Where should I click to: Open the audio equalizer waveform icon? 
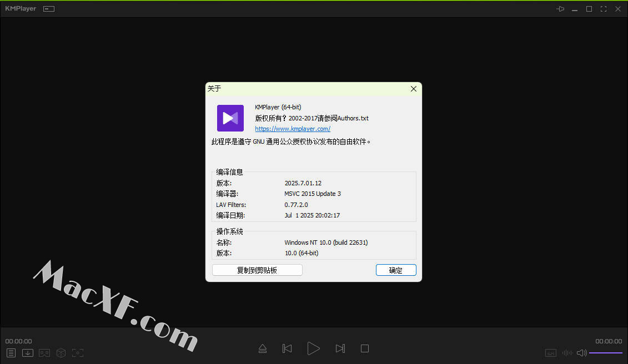click(x=567, y=353)
